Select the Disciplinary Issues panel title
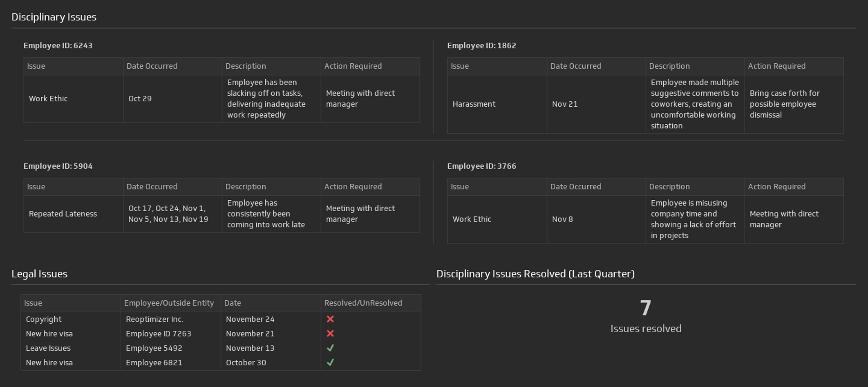The height and width of the screenshot is (387, 868). pos(54,17)
